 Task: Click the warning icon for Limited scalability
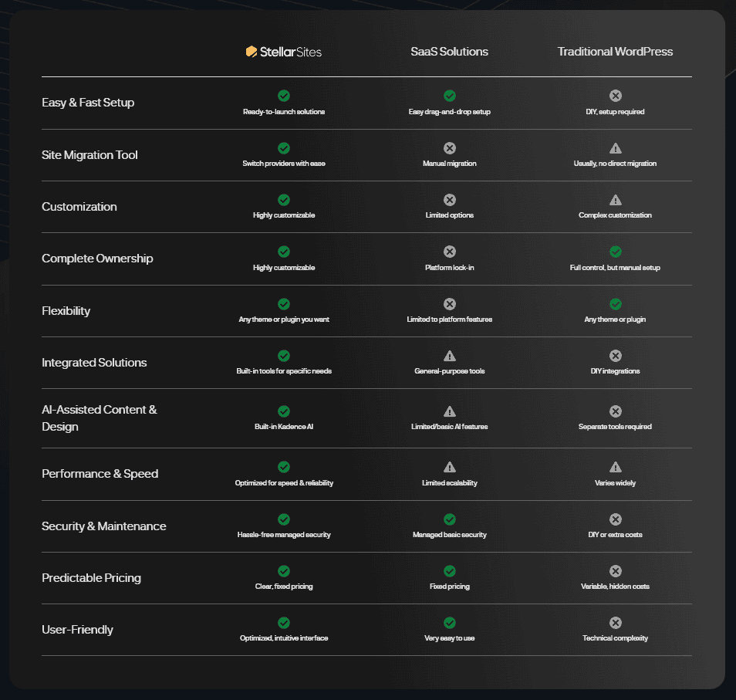pyautogui.click(x=449, y=466)
